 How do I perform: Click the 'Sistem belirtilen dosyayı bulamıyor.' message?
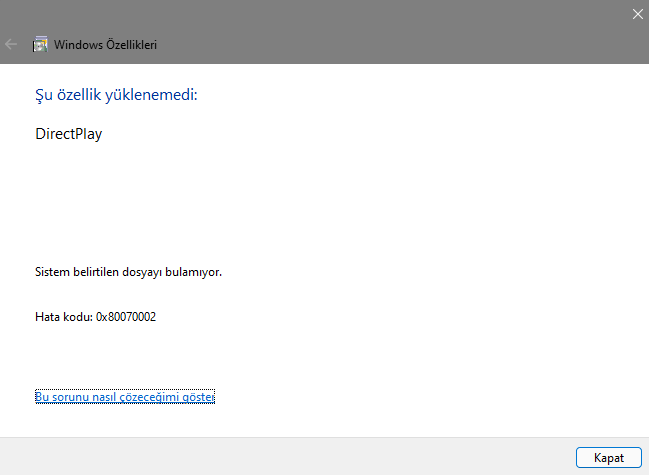pos(128,271)
